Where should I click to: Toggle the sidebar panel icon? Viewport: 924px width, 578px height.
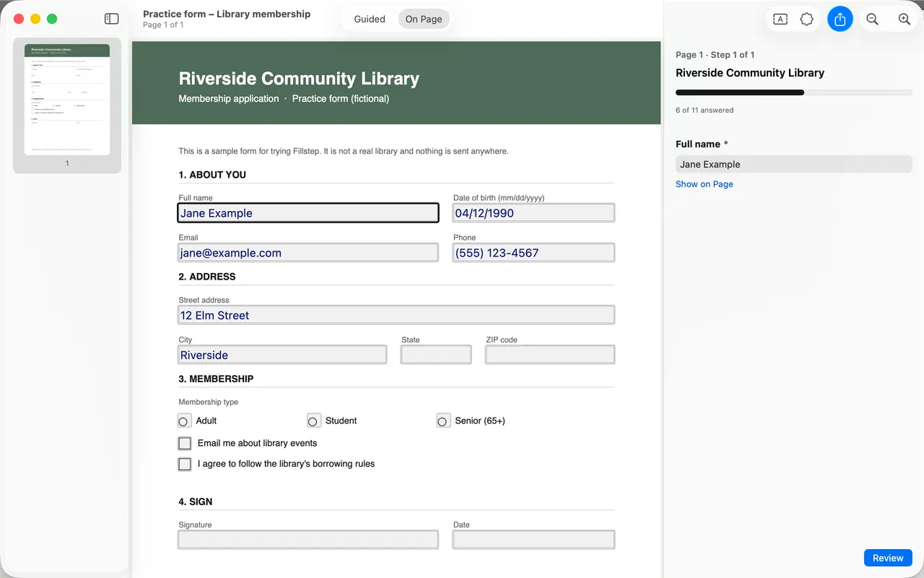(111, 19)
